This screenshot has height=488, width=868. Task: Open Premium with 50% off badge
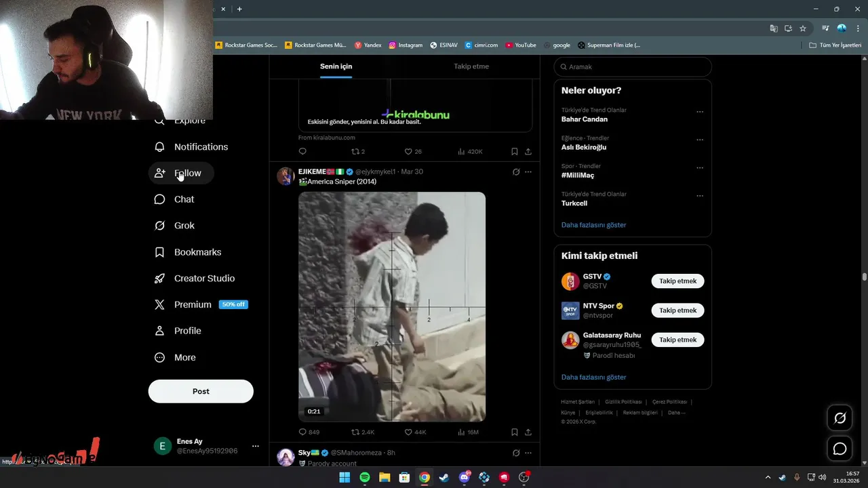(x=201, y=305)
